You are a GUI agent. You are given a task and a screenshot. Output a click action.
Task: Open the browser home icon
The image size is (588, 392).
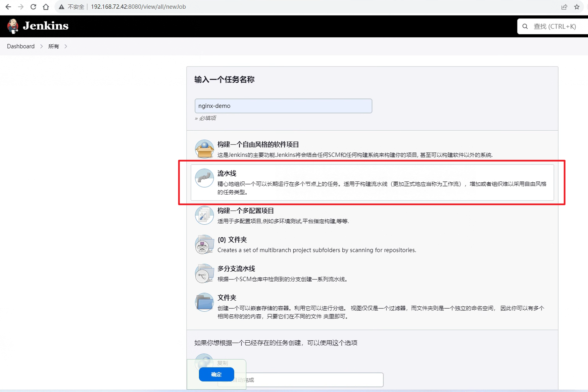click(46, 7)
